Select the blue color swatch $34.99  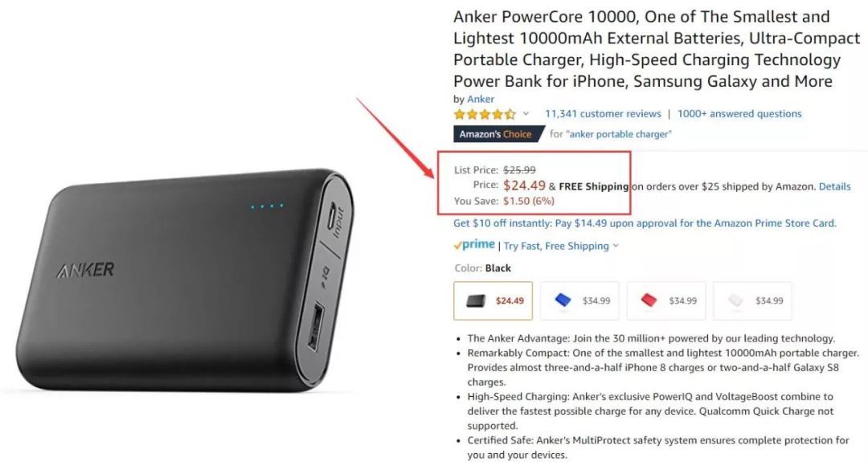579,301
